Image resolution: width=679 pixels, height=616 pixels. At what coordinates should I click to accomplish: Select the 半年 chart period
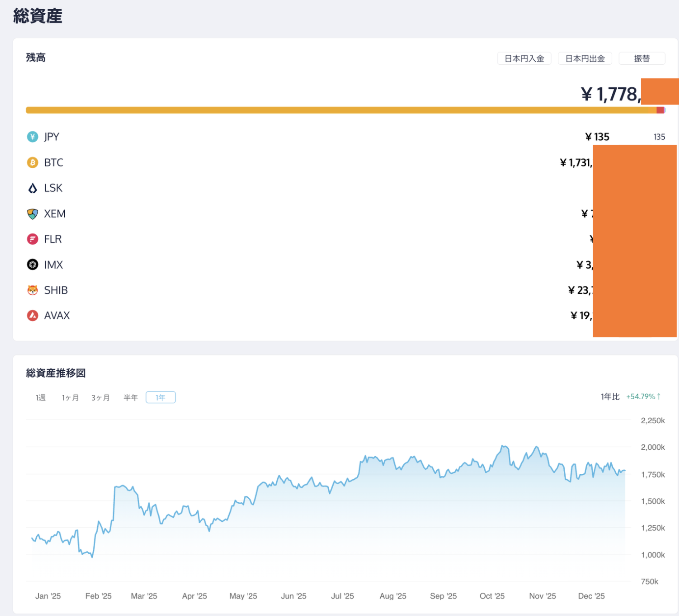(x=131, y=398)
